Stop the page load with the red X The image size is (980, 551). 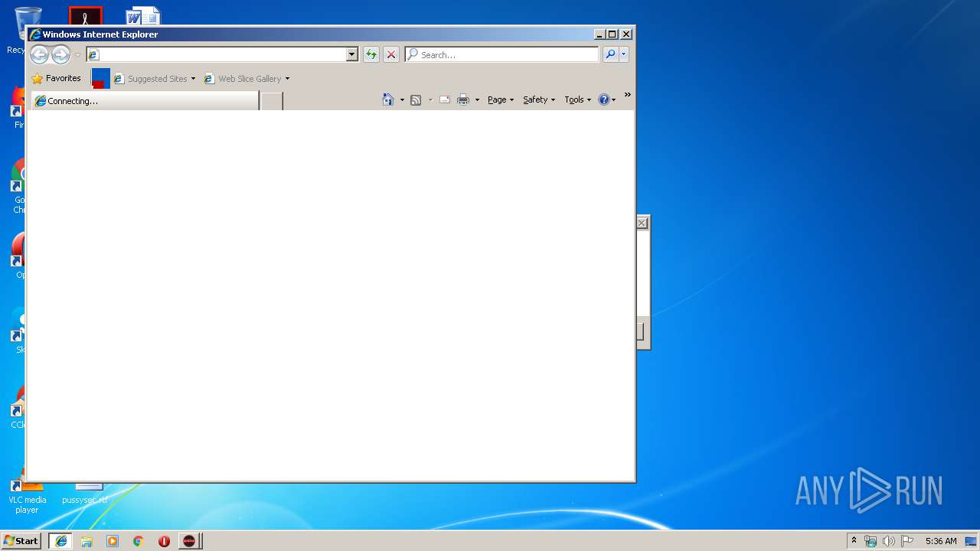tap(391, 54)
